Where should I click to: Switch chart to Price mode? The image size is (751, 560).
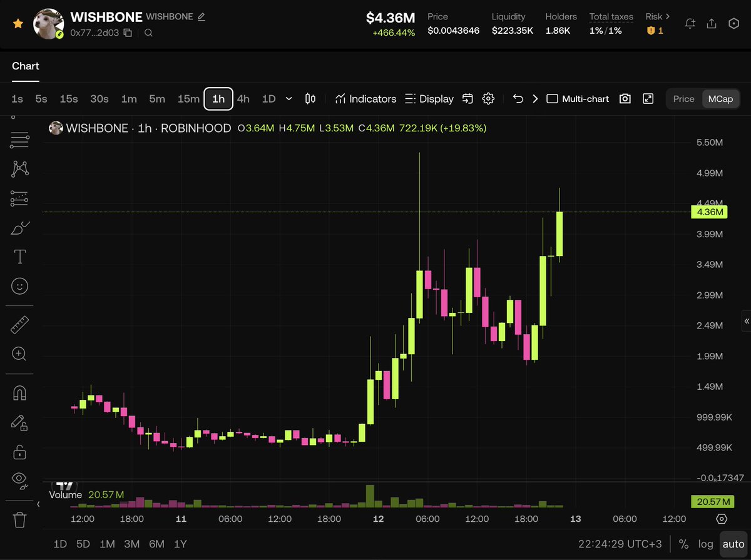684,99
